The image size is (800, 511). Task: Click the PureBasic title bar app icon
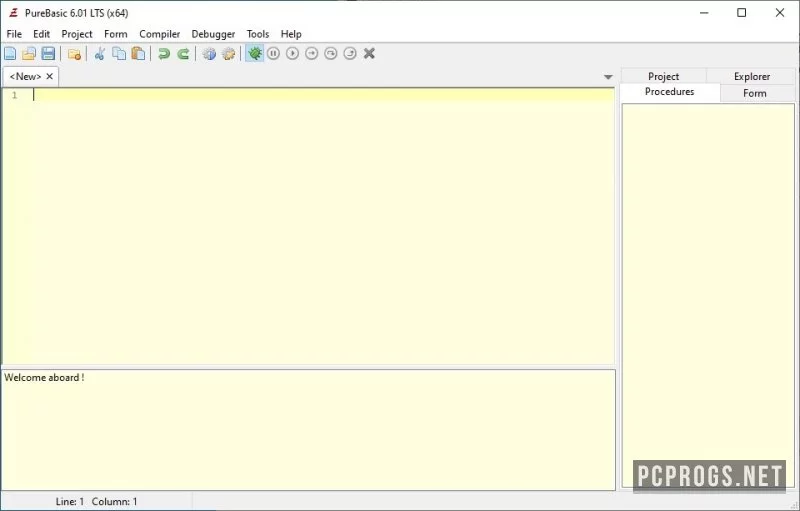[14, 13]
